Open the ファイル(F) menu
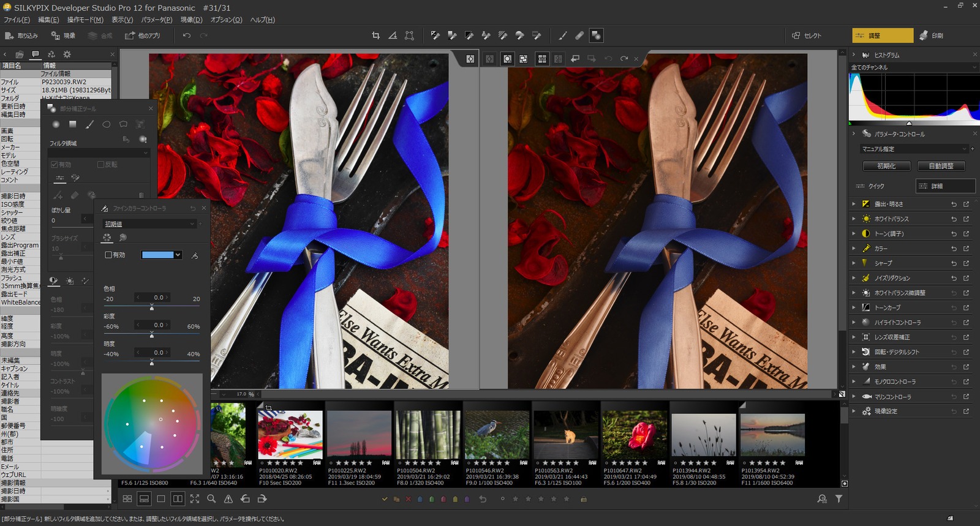 pyautogui.click(x=17, y=20)
